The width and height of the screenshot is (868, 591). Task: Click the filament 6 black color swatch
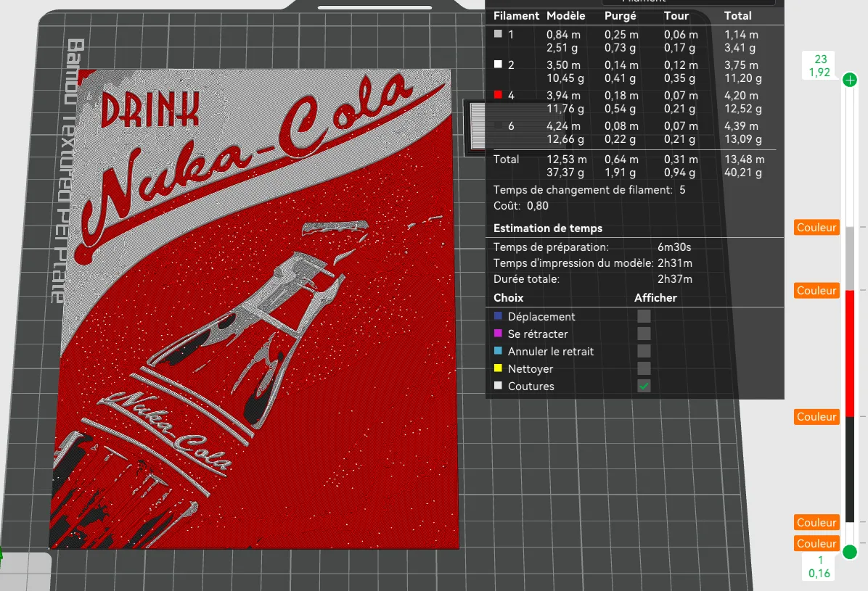click(498, 125)
